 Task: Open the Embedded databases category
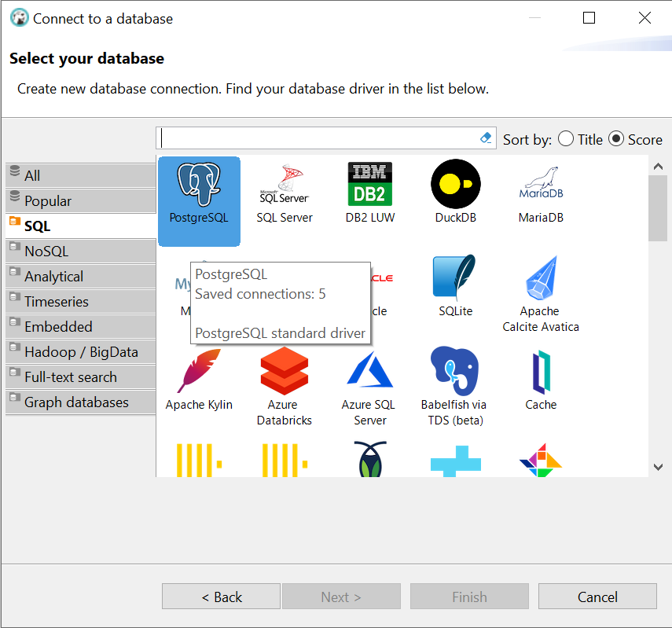click(x=81, y=327)
